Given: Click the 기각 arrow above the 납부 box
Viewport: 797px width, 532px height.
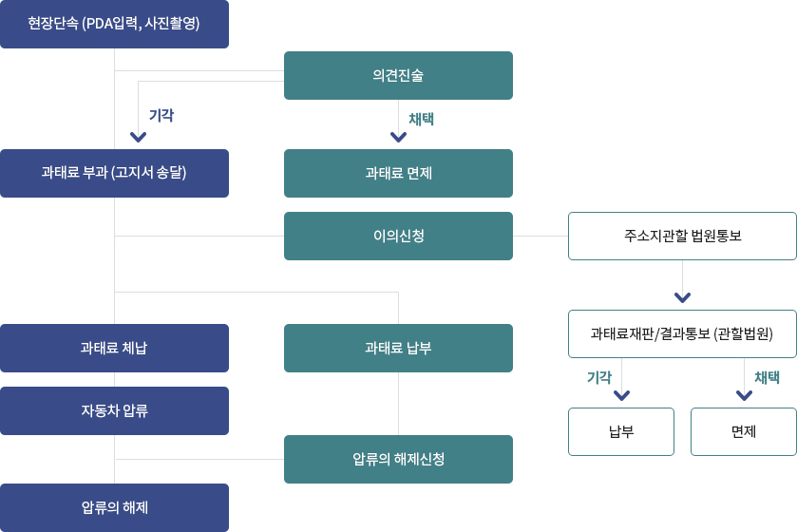Looking at the screenshot, I should (621, 395).
